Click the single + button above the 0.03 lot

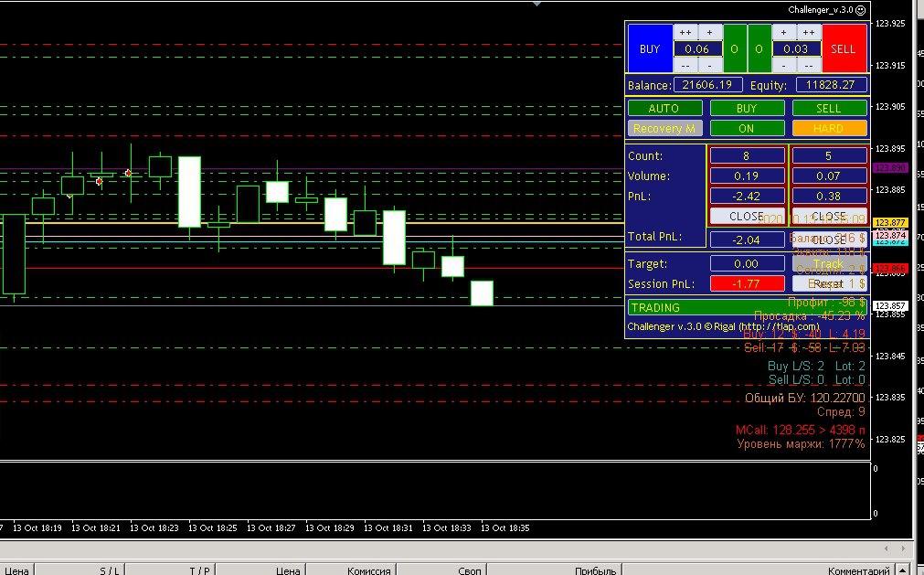coord(784,32)
